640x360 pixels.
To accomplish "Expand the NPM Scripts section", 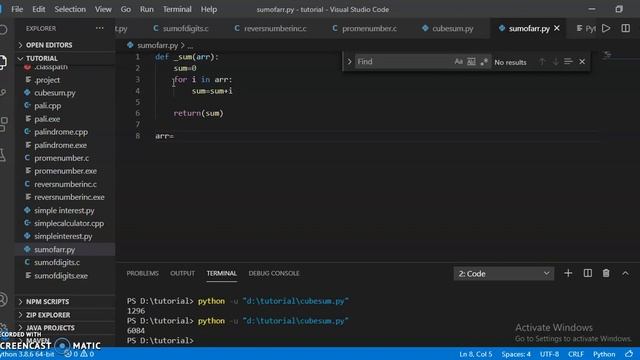I will point(65,301).
